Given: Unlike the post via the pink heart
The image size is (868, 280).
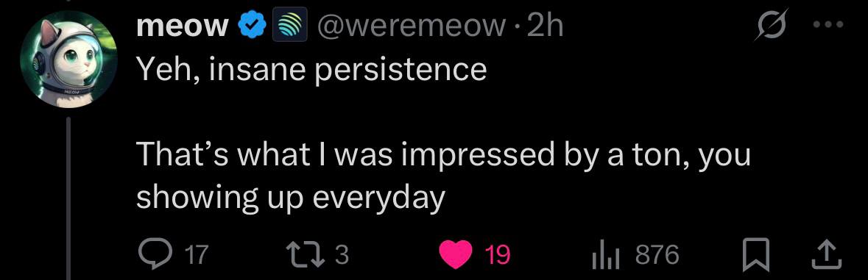Looking at the screenshot, I should (455, 255).
